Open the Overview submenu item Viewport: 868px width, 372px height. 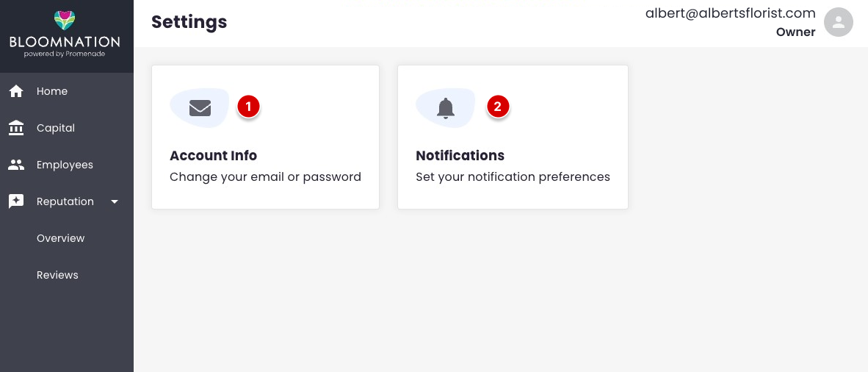61,238
